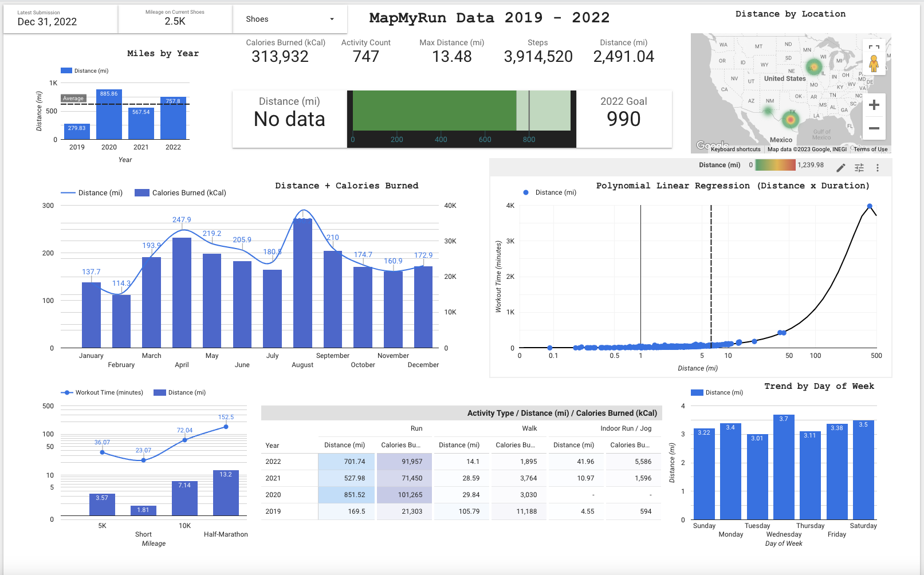
Task: Toggle Distance (mi) legend in Trend by Day
Action: [x=717, y=392]
